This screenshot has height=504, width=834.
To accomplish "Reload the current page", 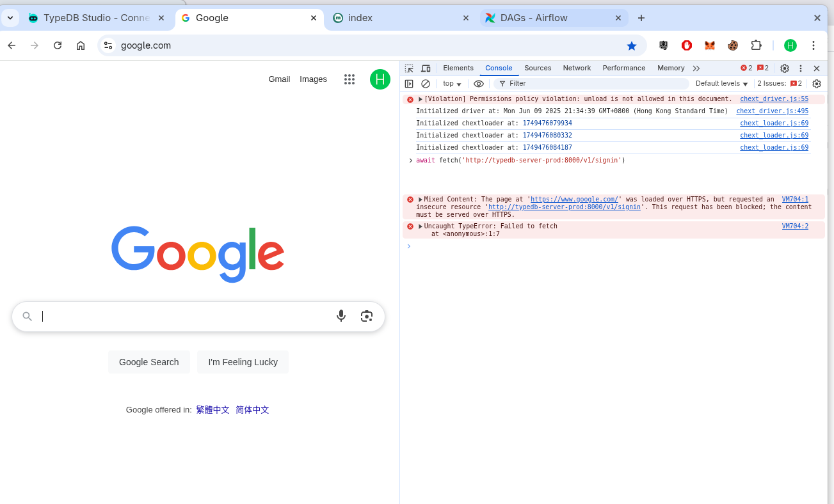I will click(x=58, y=45).
